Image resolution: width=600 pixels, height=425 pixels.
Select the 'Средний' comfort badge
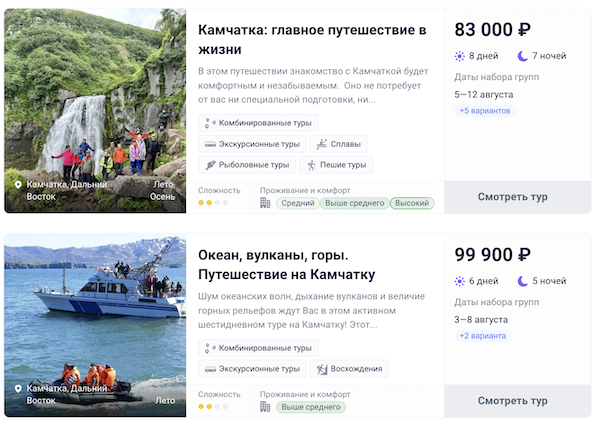[x=298, y=203]
